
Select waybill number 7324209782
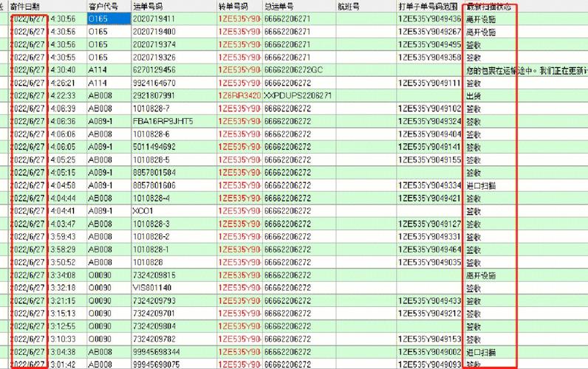coord(154,339)
